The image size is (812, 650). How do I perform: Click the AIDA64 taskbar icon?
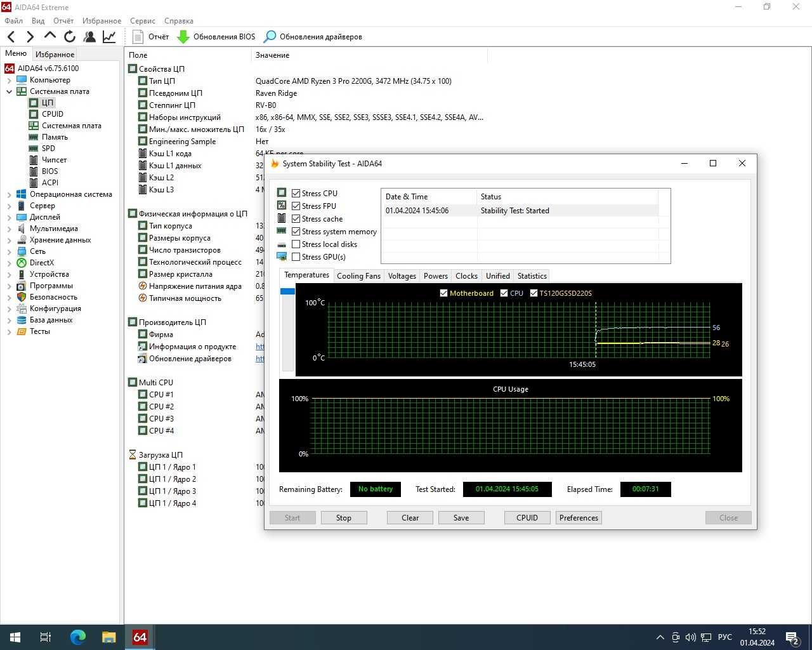(140, 637)
